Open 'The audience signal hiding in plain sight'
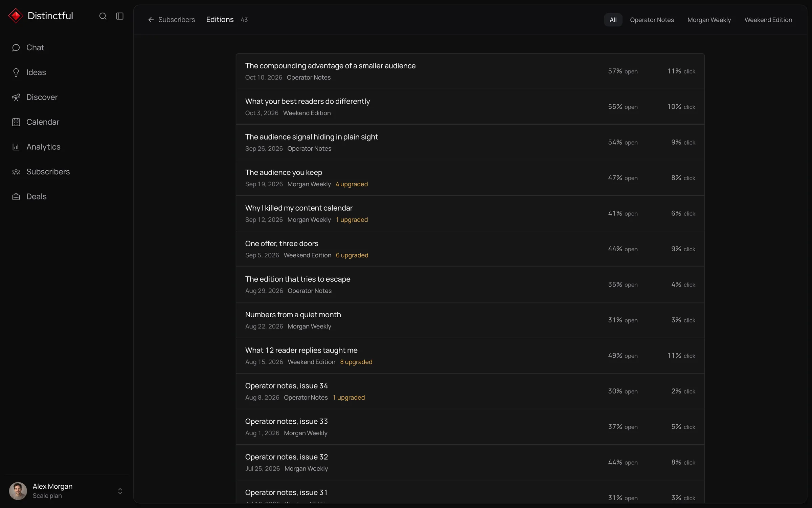 coord(470,142)
